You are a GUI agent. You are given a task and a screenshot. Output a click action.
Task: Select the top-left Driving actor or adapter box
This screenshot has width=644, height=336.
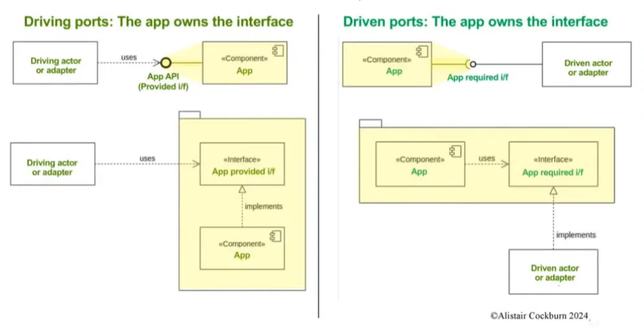pyautogui.click(x=55, y=63)
